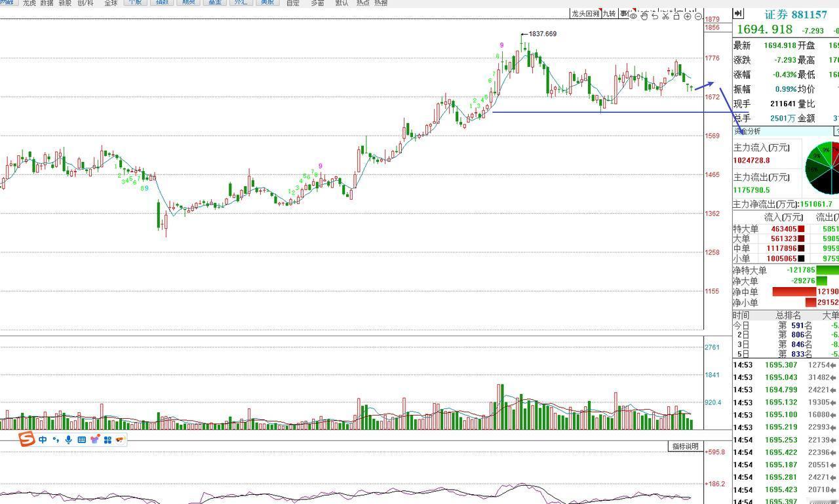Open the 龙虎 menu item
This screenshot has height=504, width=839.
[29, 3]
